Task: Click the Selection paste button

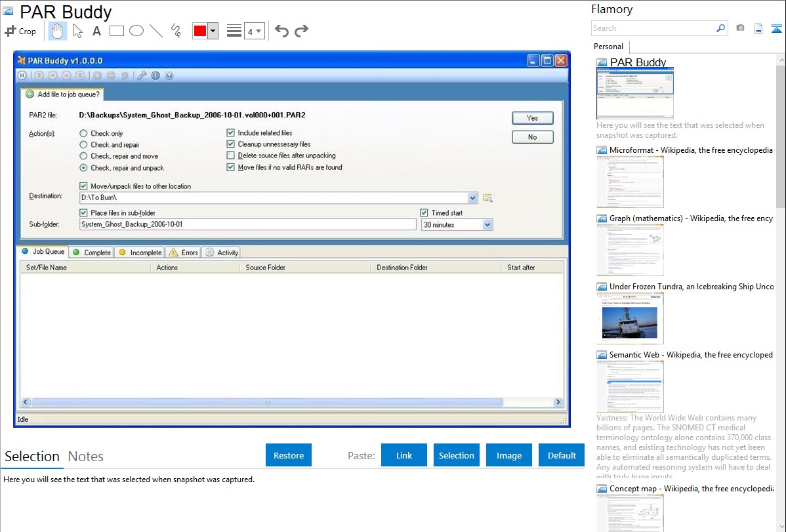Action: pos(456,455)
